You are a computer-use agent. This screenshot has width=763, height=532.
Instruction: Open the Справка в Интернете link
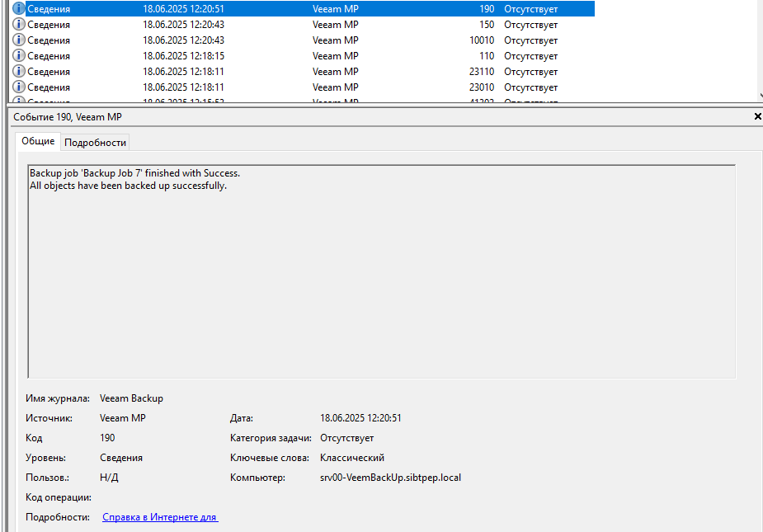pyautogui.click(x=160, y=517)
